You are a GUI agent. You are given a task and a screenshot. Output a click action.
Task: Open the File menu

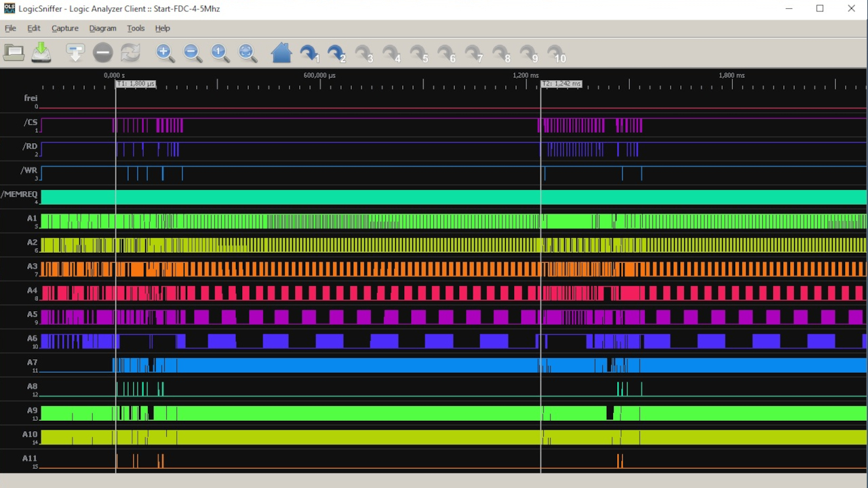(11, 28)
